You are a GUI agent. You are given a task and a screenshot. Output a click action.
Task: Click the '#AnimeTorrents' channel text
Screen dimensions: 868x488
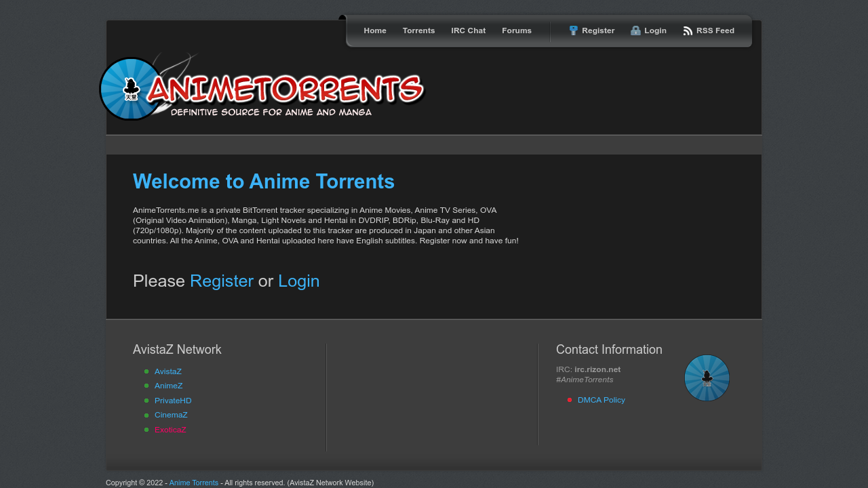(x=585, y=380)
